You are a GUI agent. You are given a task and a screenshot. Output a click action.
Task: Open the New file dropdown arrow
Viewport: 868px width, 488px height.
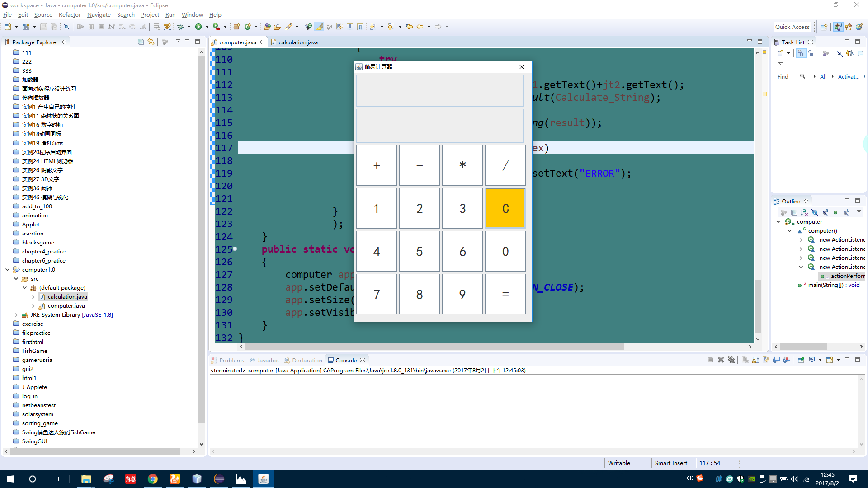[x=16, y=27]
